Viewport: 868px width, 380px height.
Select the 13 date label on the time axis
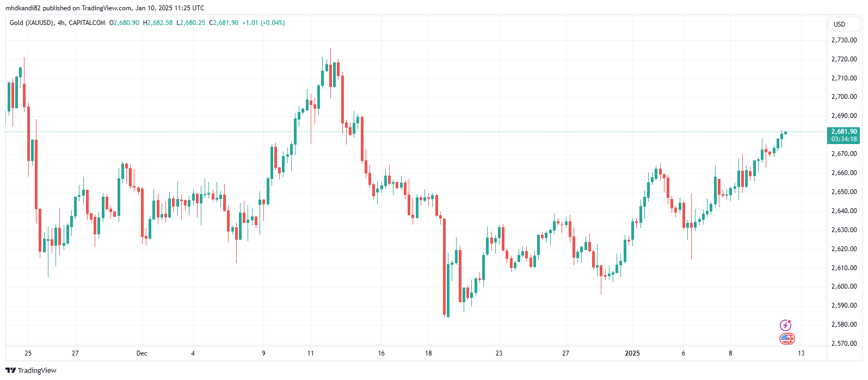tap(801, 353)
